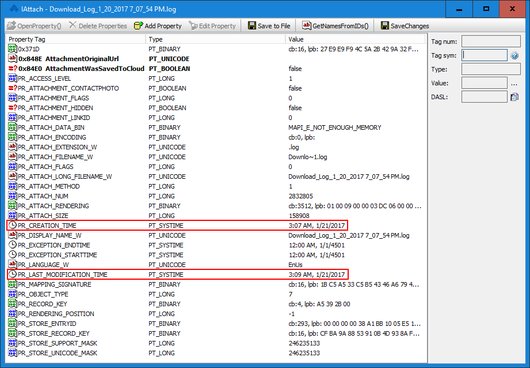Image resolution: width=530 pixels, height=368 pixels.
Task: Click icon beside PR_ATTACHMENT_HIDDEN
Action: (12, 108)
